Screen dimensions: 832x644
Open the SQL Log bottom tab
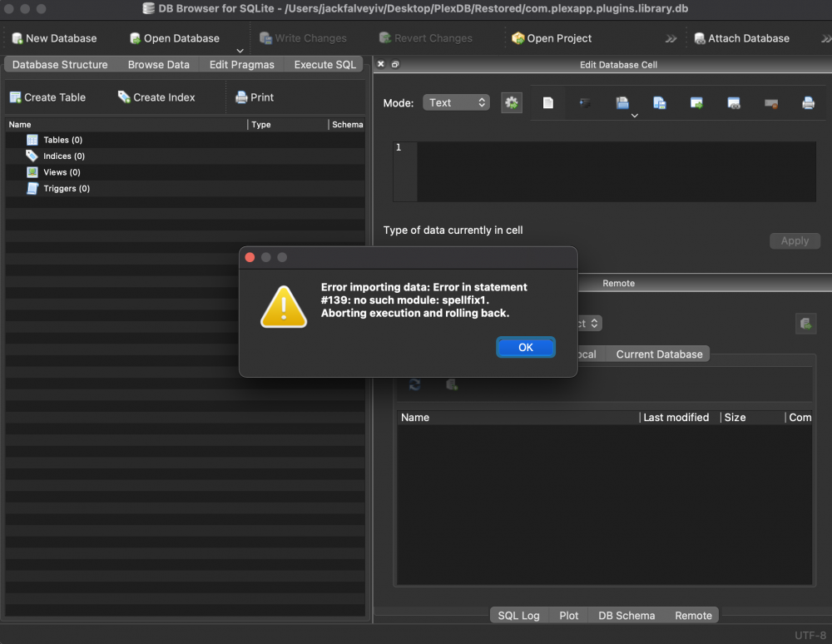[518, 616]
